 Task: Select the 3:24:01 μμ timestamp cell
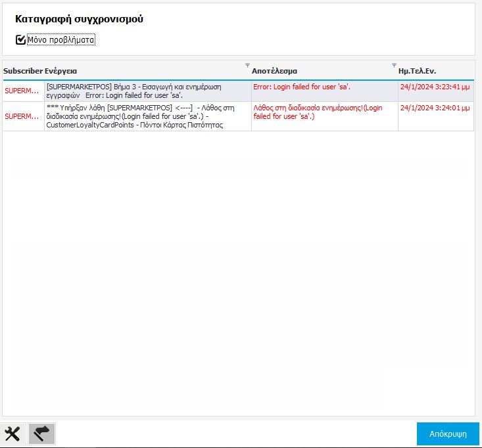(x=435, y=108)
